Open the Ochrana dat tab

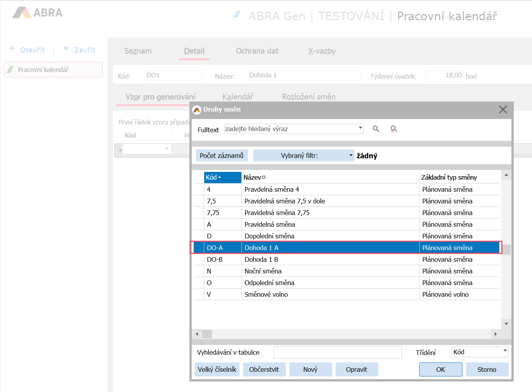[257, 51]
